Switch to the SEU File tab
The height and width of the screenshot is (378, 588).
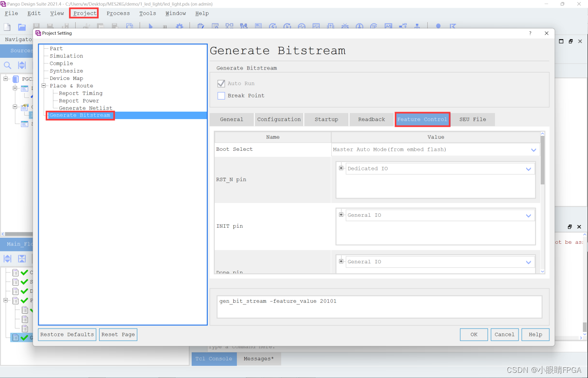pos(473,119)
